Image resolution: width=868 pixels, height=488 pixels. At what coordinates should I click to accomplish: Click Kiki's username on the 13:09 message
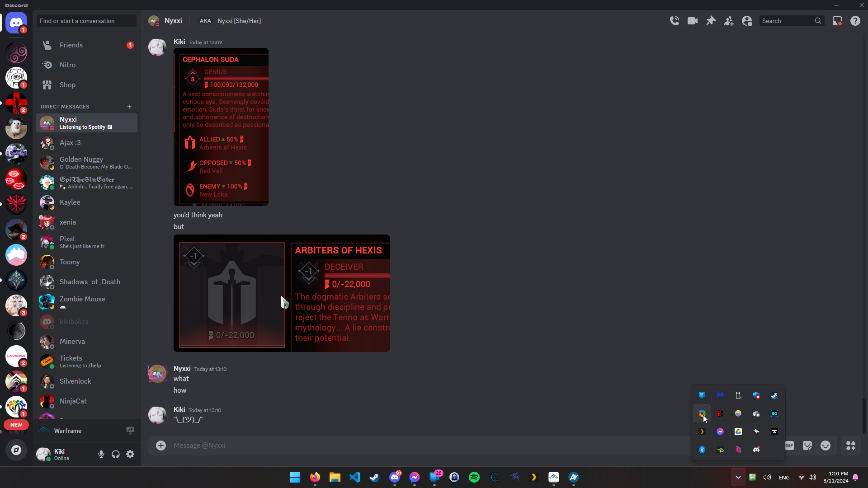[x=179, y=42]
